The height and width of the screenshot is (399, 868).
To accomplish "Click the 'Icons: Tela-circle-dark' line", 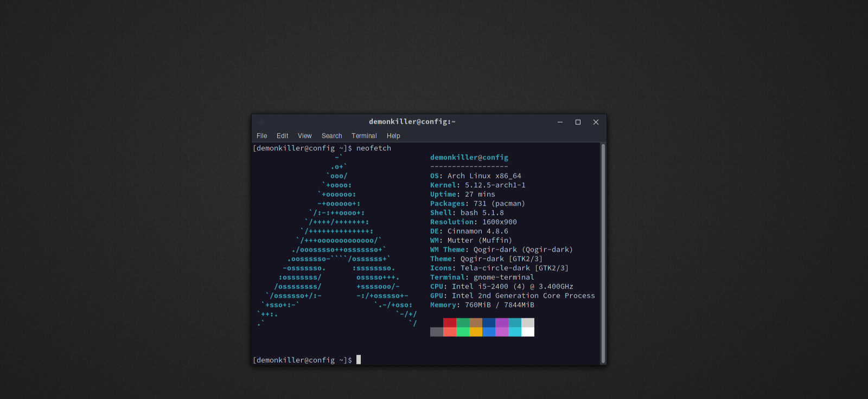I will [500, 268].
